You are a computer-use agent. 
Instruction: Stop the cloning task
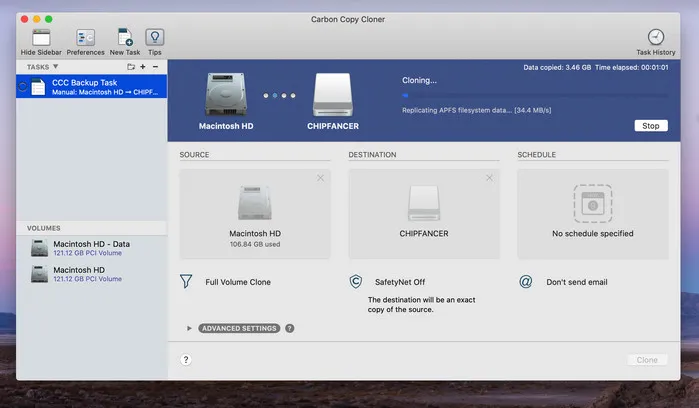(x=651, y=126)
